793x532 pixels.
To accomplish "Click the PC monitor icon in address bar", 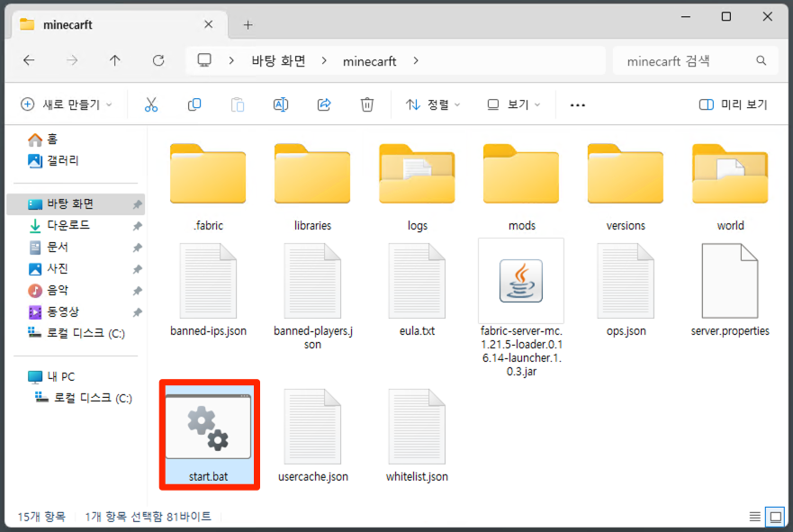I will tap(204, 60).
